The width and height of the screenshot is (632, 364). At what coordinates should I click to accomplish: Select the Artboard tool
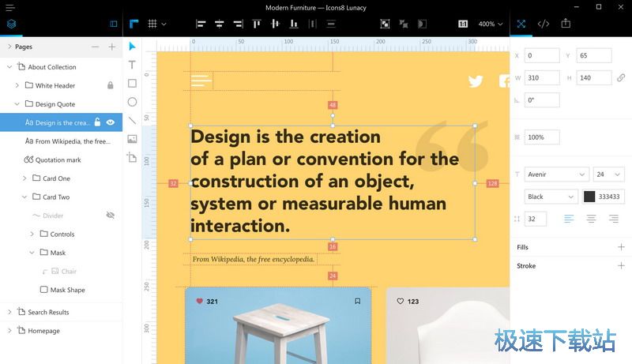(x=132, y=157)
